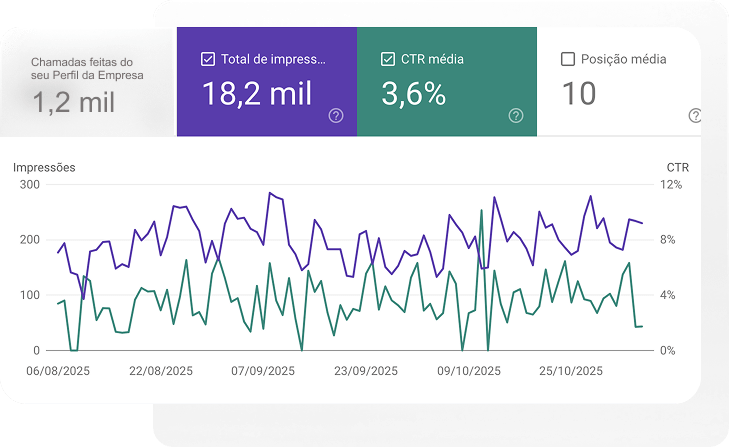The height and width of the screenshot is (447, 729).
Task: Select the 09/10/2025 date label
Action: 469,371
